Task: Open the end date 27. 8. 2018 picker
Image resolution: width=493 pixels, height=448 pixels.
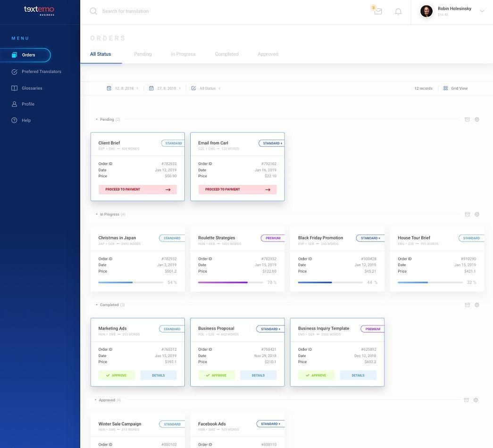Action: tap(165, 88)
